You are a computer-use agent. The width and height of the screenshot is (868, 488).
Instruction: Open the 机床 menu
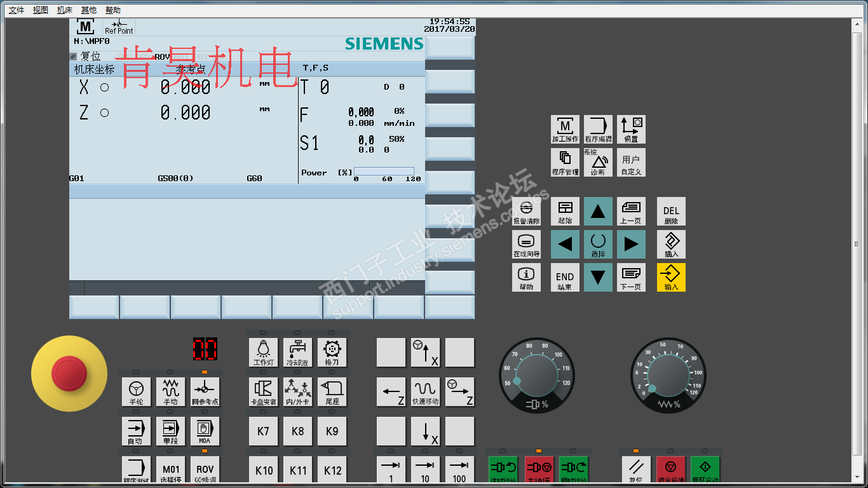pyautogui.click(x=65, y=10)
